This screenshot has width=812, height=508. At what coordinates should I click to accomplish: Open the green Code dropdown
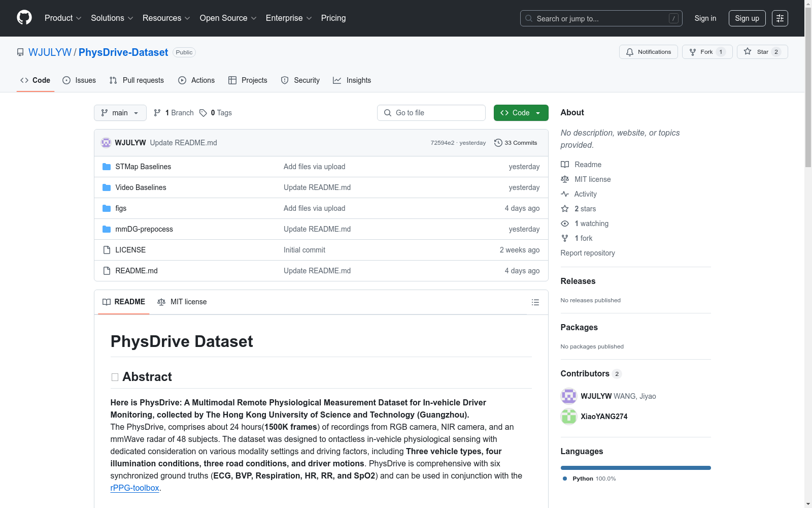click(x=521, y=113)
